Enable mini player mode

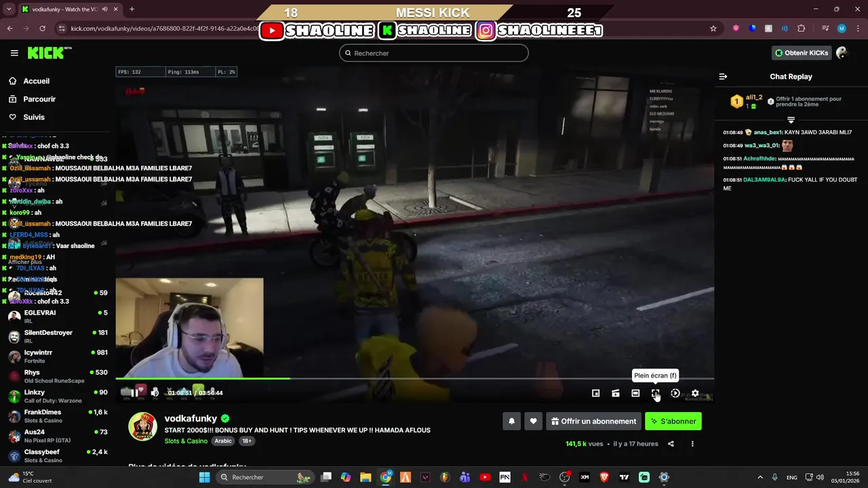pyautogui.click(x=595, y=393)
